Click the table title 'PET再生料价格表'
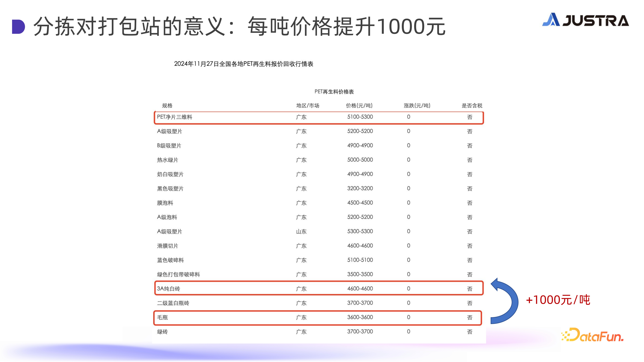 [x=334, y=92]
